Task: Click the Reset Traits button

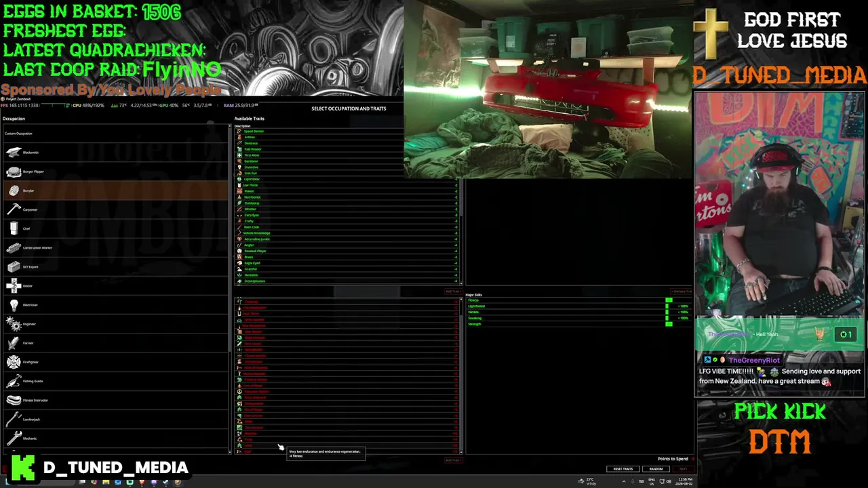Action: point(623,469)
